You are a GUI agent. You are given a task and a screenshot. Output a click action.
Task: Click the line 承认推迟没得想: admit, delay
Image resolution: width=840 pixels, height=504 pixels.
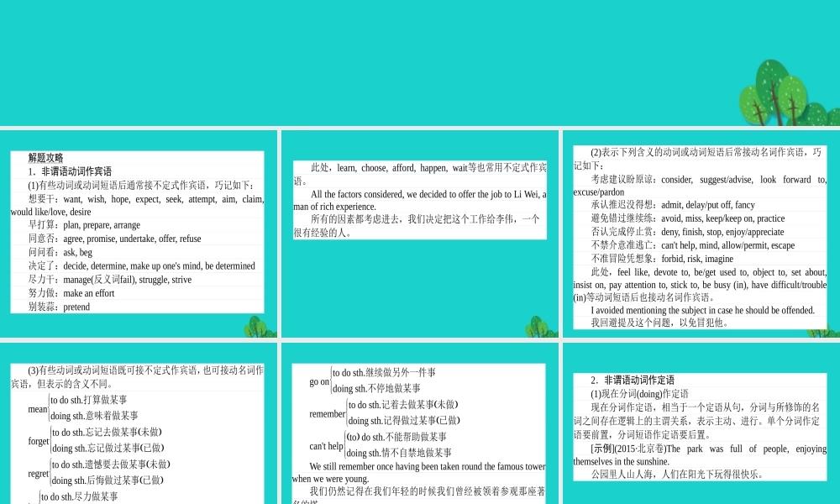[673, 205]
